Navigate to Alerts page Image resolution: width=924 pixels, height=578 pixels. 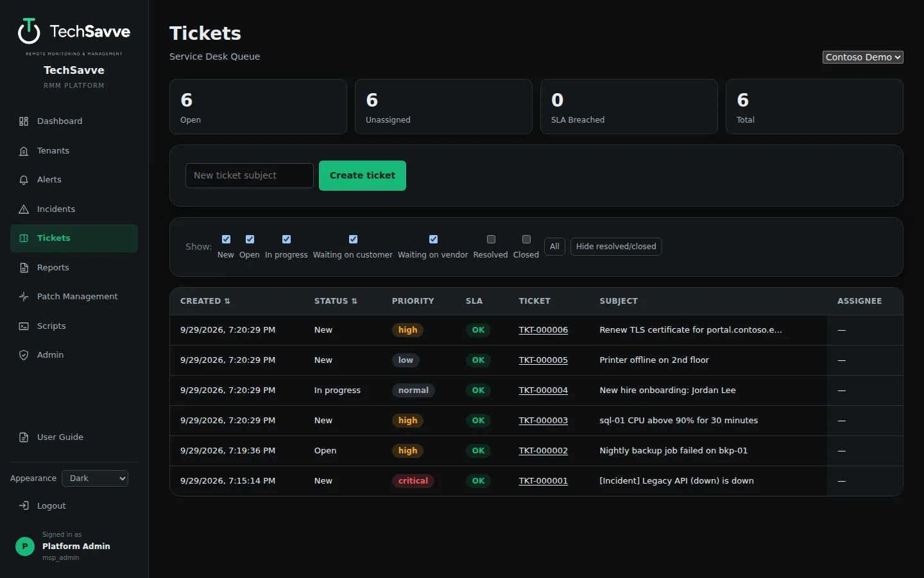pyautogui.click(x=74, y=180)
